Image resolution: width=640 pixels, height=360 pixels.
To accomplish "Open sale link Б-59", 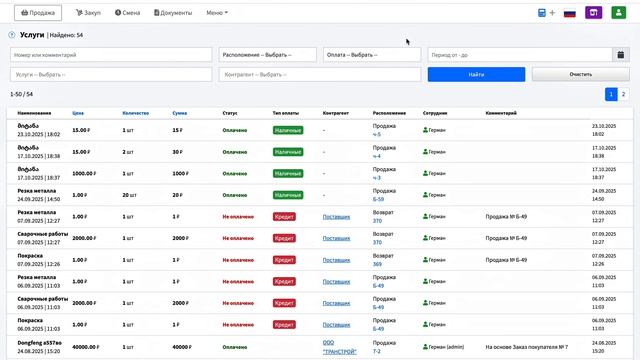I will (378, 199).
